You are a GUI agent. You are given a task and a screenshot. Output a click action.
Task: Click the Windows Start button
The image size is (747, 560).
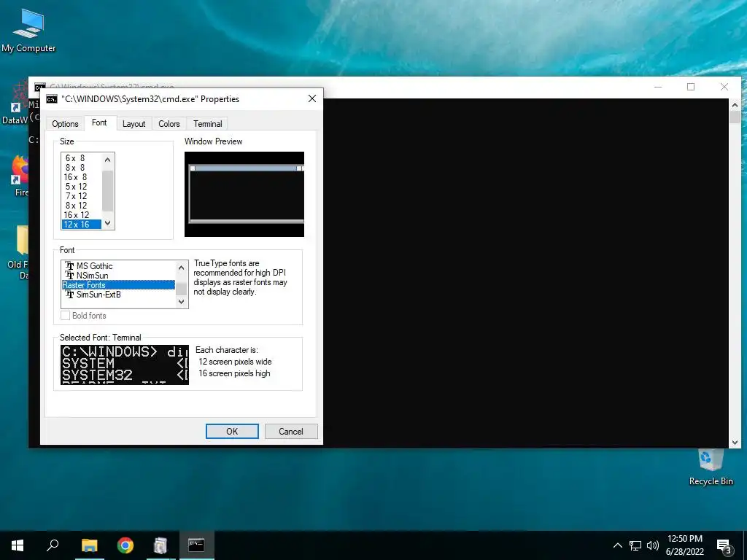(18, 545)
